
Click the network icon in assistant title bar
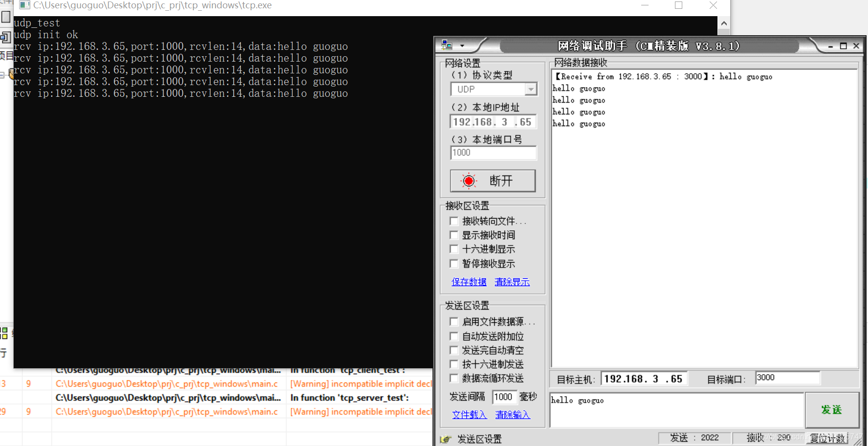446,45
